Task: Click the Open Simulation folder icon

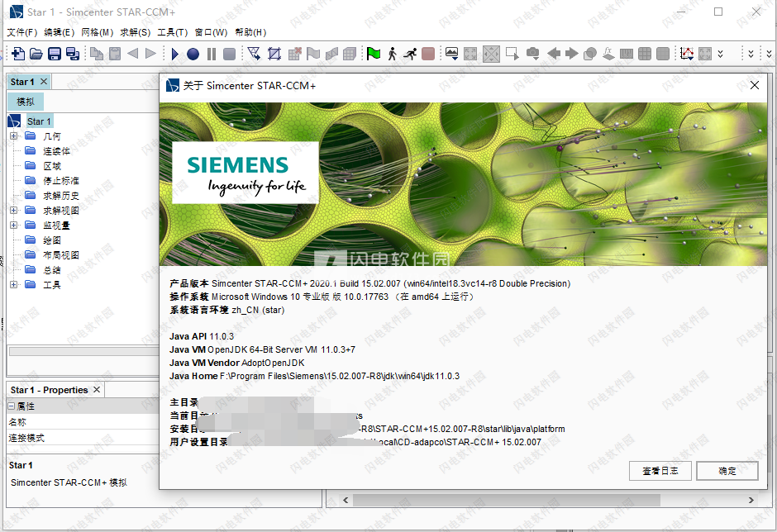Action: (x=36, y=54)
